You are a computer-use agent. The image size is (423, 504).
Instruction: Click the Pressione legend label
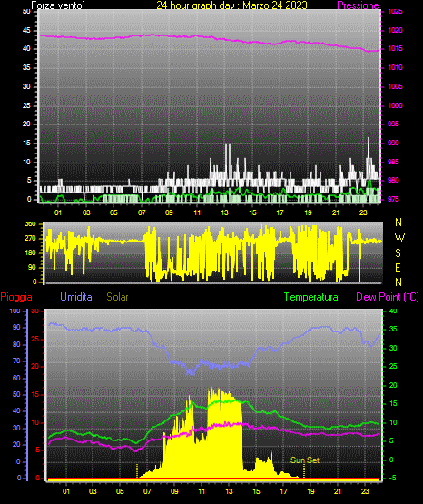click(358, 5)
